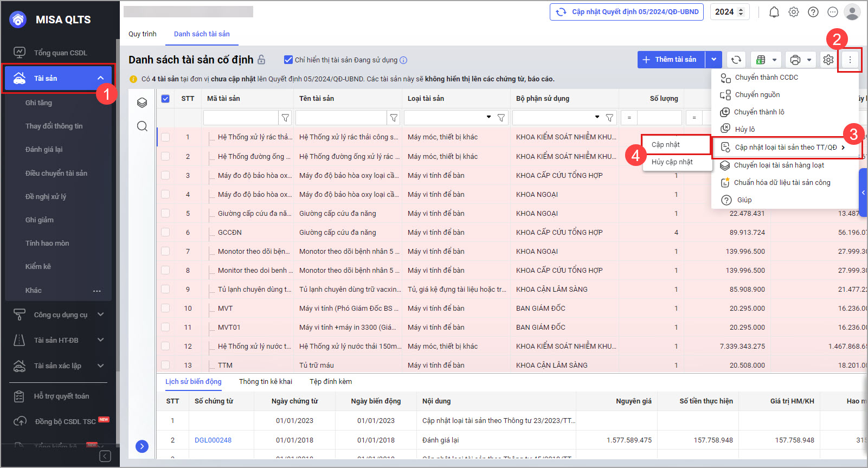868x468 pixels.
Task: Open the 2024 year selector
Action: click(730, 12)
